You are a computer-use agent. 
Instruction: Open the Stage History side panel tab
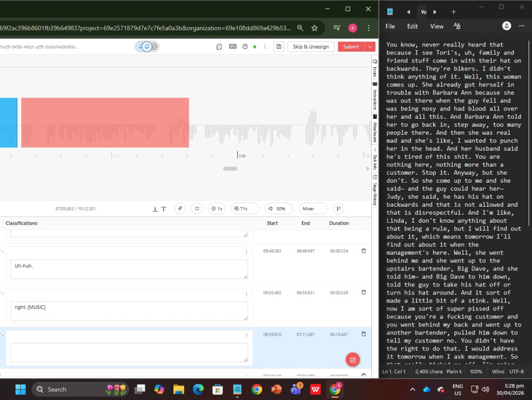375,191
